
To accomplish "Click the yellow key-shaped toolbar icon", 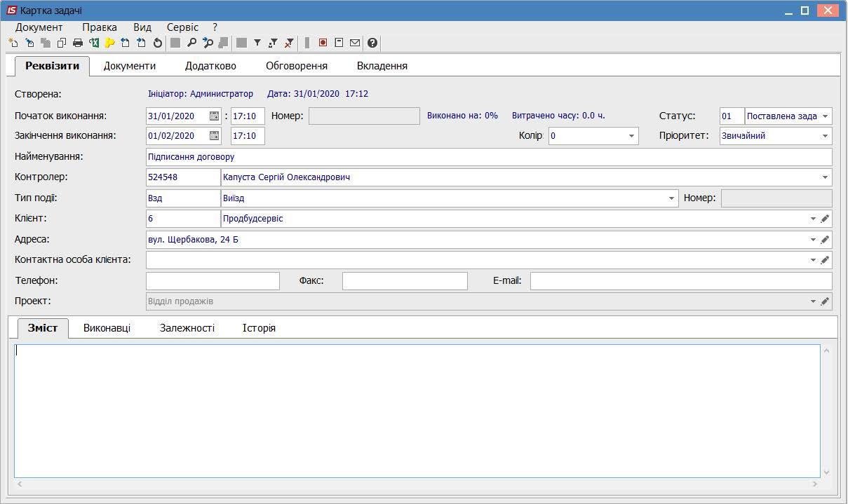I will click(x=110, y=43).
